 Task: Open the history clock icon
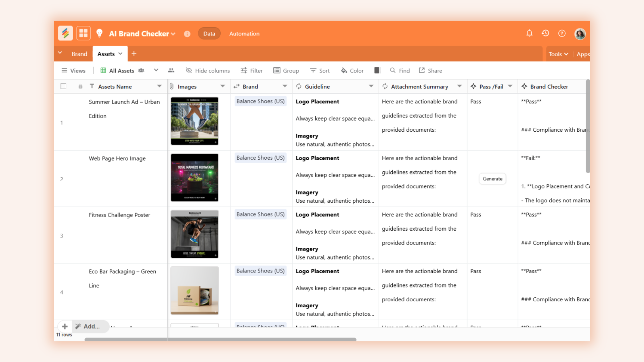coord(545,33)
